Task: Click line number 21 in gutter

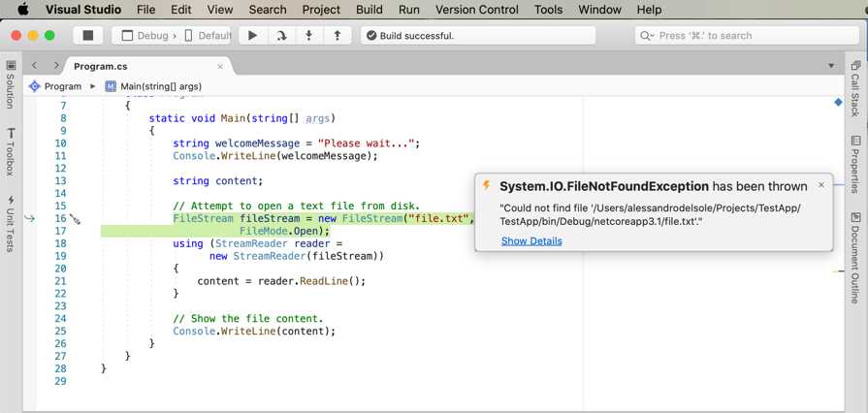Action: (60, 281)
